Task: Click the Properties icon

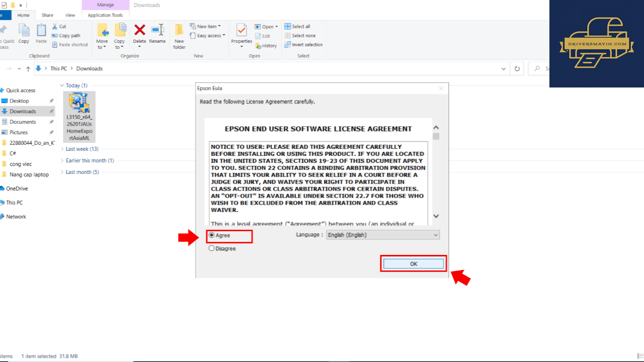Action: [x=242, y=30]
